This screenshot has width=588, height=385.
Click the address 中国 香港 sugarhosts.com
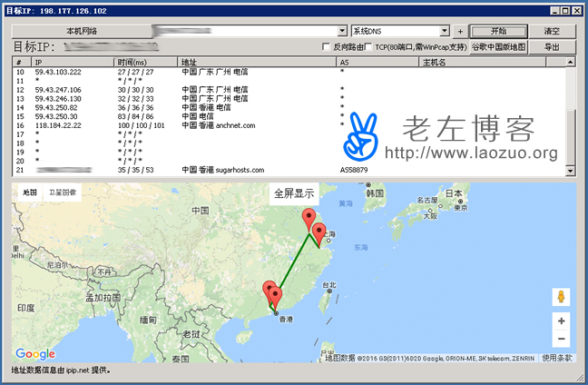tap(223, 170)
